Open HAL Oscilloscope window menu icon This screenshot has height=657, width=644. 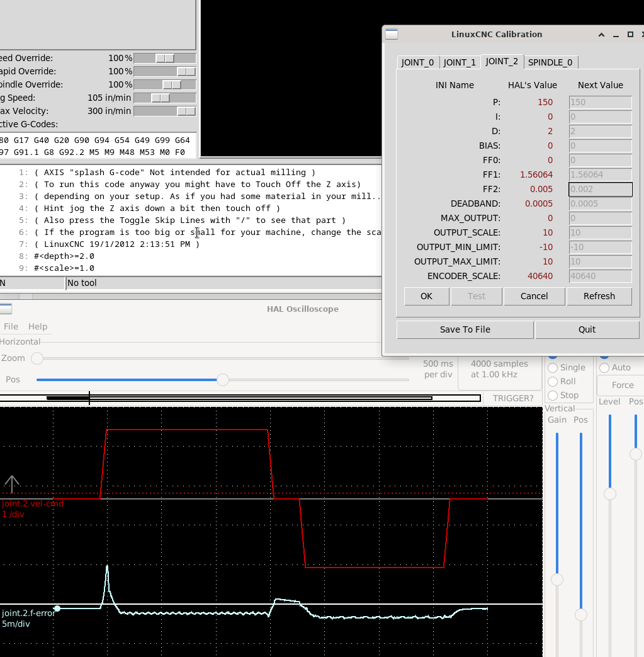[x=6, y=309]
